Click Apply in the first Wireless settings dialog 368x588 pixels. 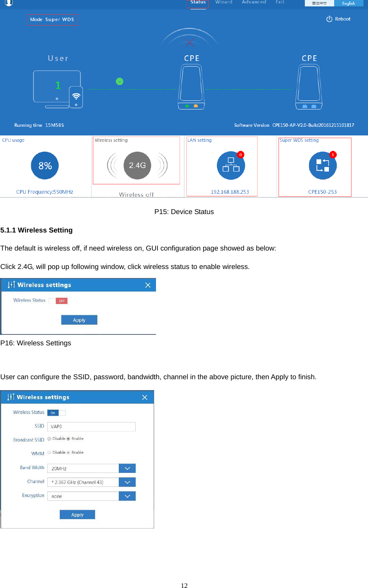[79, 320]
